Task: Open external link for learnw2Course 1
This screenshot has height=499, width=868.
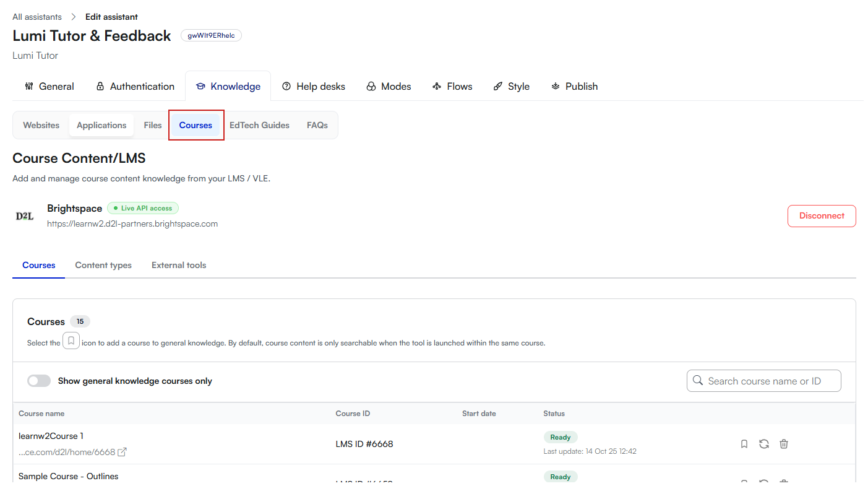Action: 122,452
